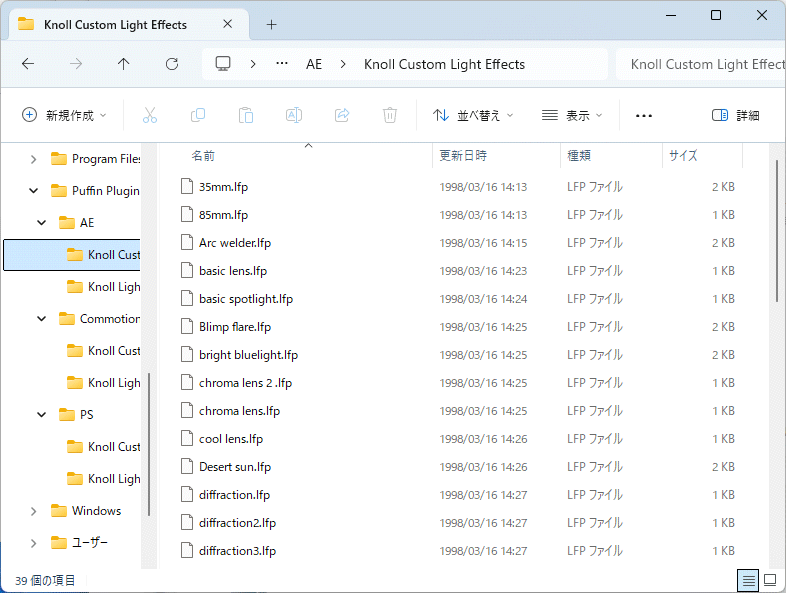Open the chevron dropdown after AE in breadcrumb
The width and height of the screenshot is (786, 593).
[343, 64]
